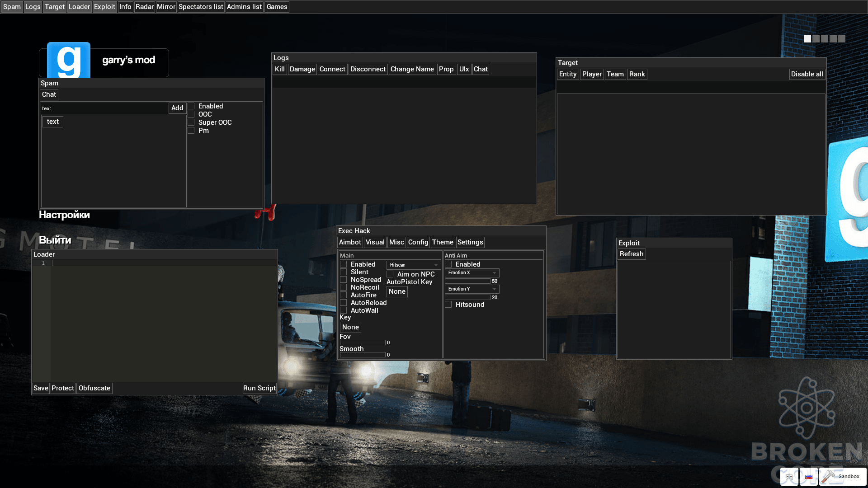Click Run Script in the Loader
The height and width of the screenshot is (488, 868).
[259, 388]
